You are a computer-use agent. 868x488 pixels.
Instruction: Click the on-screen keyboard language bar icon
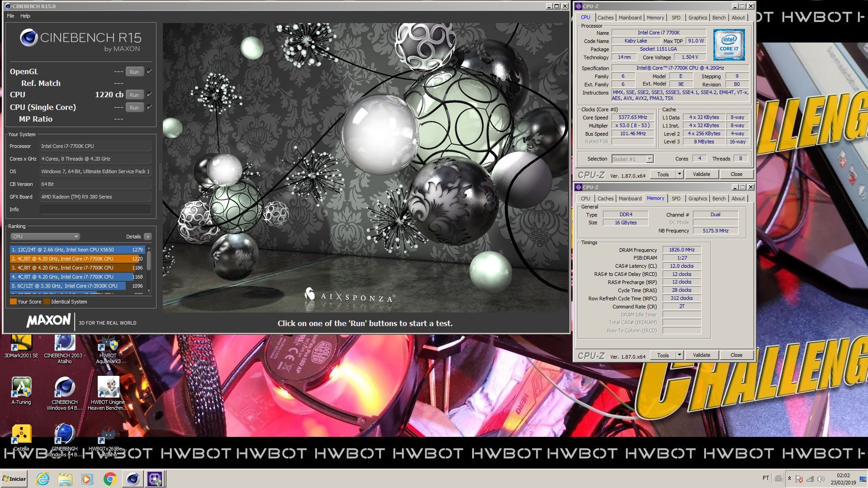778,478
